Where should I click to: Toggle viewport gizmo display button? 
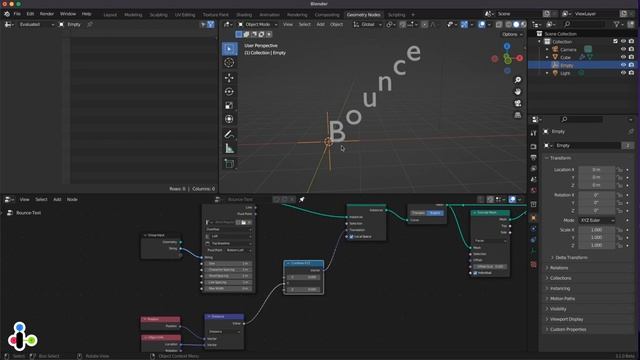(464, 24)
